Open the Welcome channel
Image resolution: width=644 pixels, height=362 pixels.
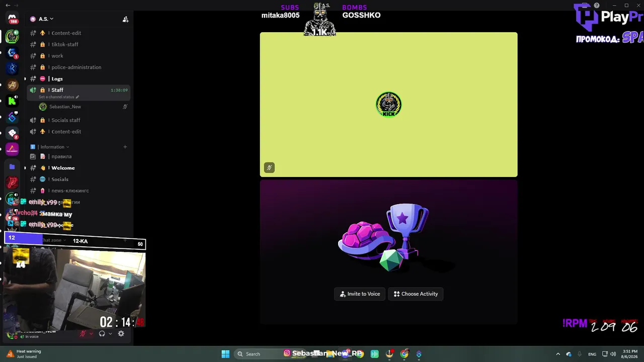78,168
